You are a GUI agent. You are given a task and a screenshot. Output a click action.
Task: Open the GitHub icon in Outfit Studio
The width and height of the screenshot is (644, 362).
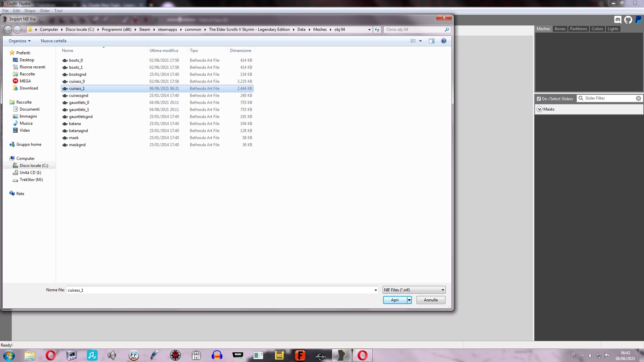pyautogui.click(x=628, y=20)
